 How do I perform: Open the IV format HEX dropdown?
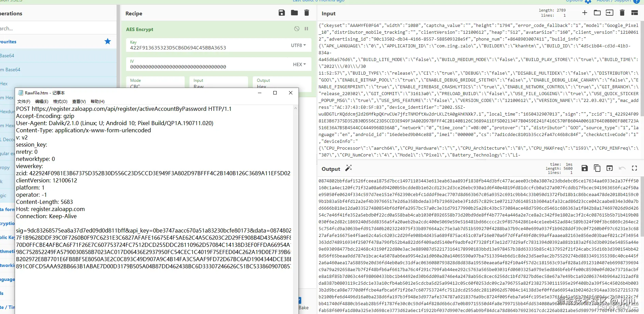(x=300, y=64)
